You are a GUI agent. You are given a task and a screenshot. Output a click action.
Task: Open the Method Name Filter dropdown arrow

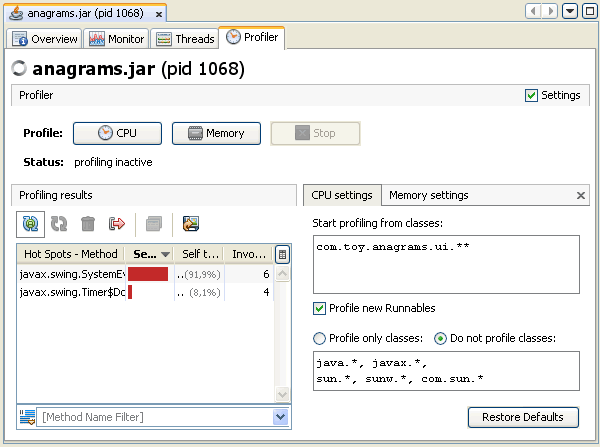pos(280,417)
